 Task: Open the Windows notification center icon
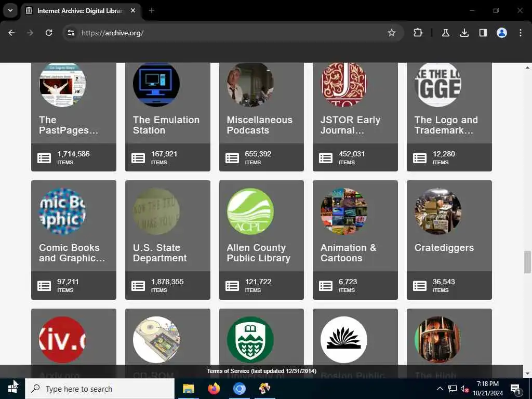pyautogui.click(x=515, y=389)
